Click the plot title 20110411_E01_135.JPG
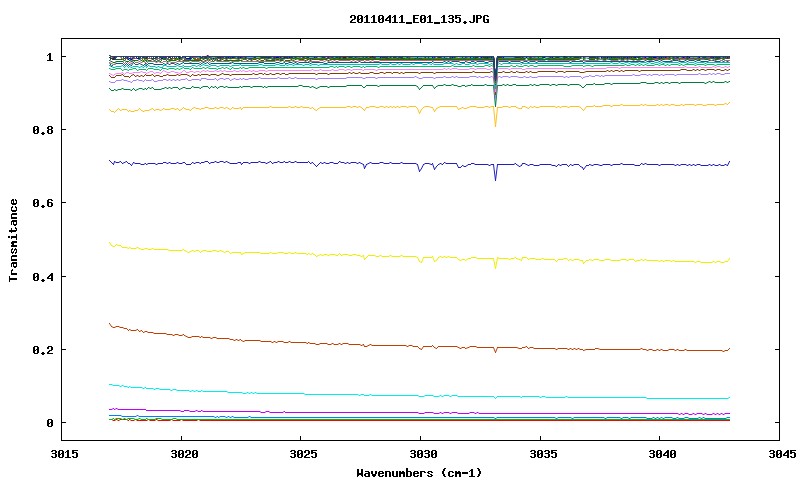 pyautogui.click(x=419, y=19)
